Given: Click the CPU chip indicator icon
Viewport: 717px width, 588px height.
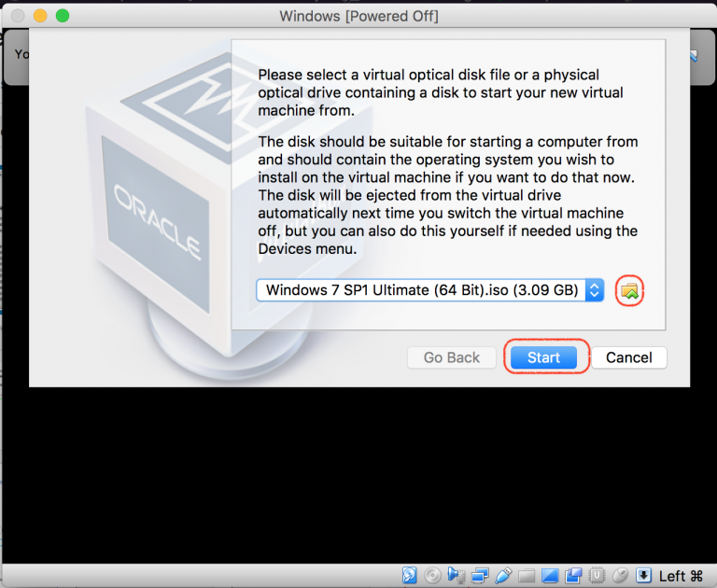Looking at the screenshot, I should pyautogui.click(x=597, y=576).
